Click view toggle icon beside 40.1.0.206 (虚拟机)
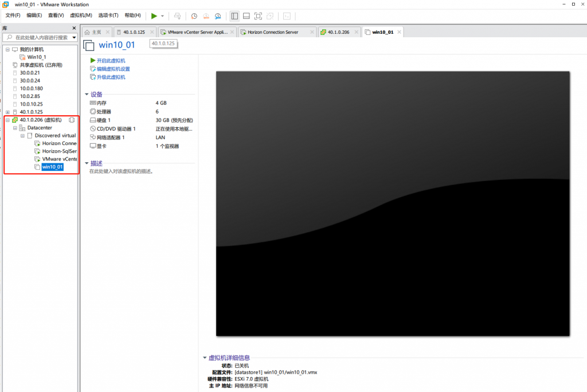 [72, 120]
